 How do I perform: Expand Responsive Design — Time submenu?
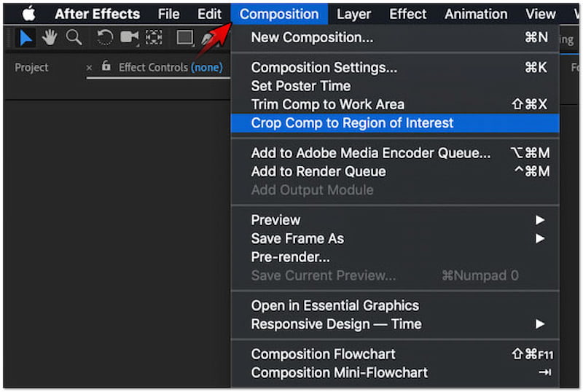click(x=539, y=324)
